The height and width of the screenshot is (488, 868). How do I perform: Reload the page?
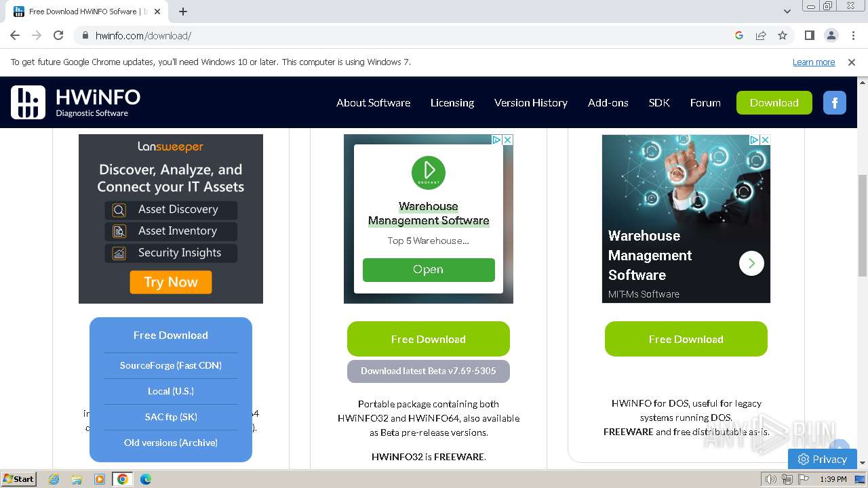pos(58,35)
